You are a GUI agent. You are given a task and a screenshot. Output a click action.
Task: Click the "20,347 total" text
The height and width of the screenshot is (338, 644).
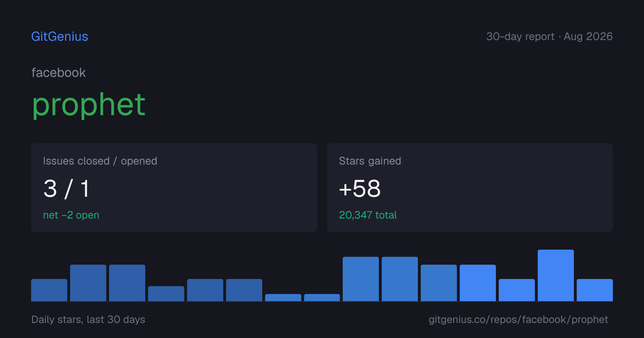pyautogui.click(x=368, y=215)
